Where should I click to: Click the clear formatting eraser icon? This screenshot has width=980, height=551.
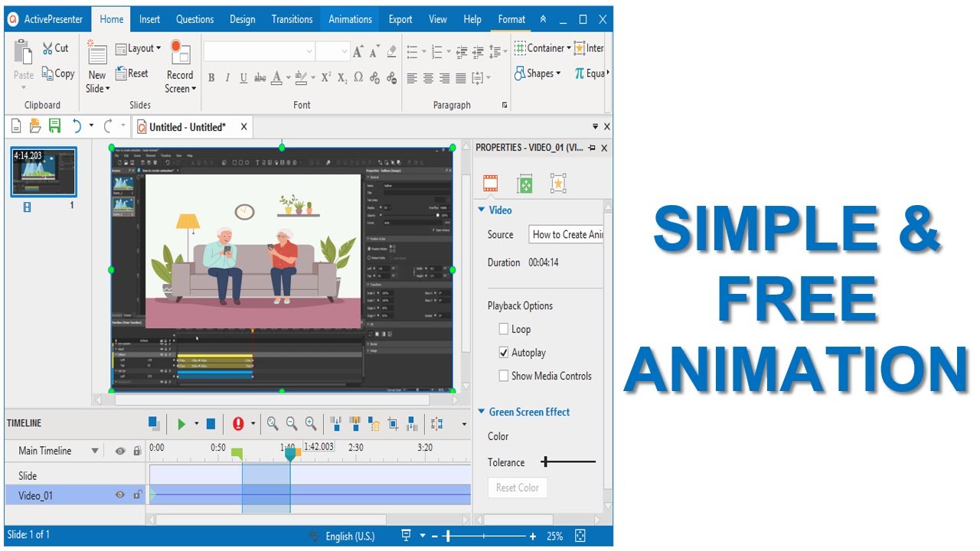coord(392,51)
